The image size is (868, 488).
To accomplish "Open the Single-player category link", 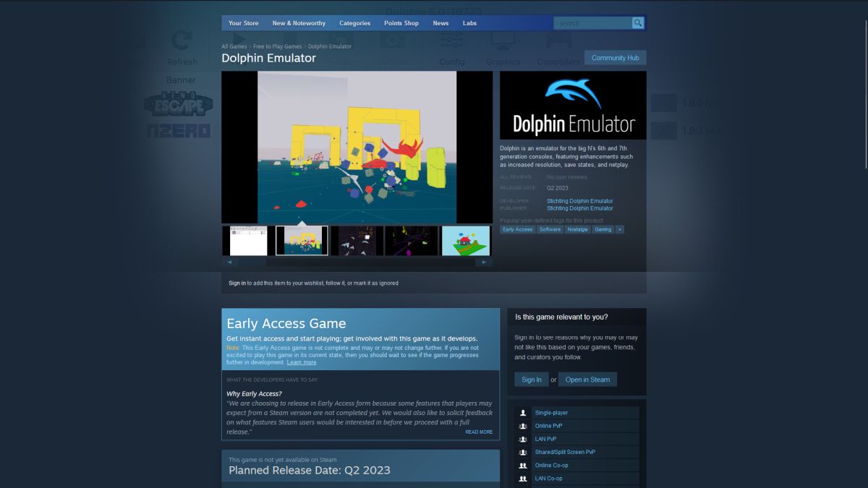I will [x=551, y=413].
